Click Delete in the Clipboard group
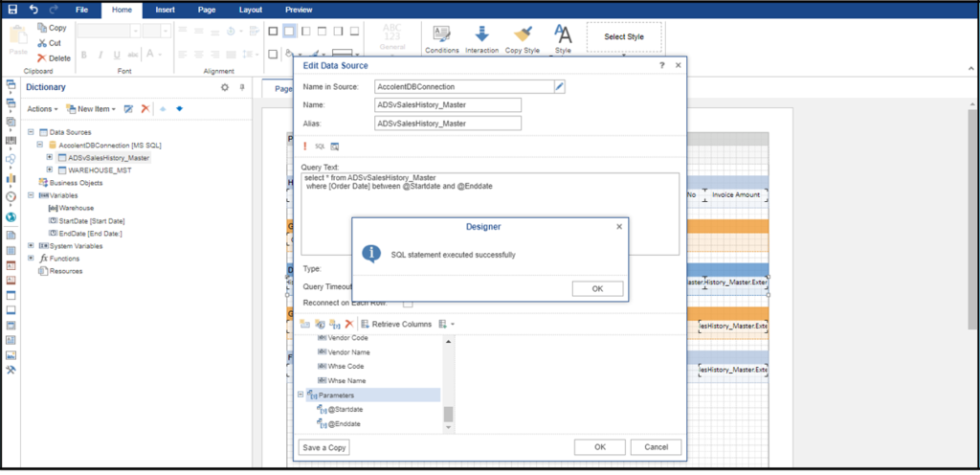 point(54,58)
